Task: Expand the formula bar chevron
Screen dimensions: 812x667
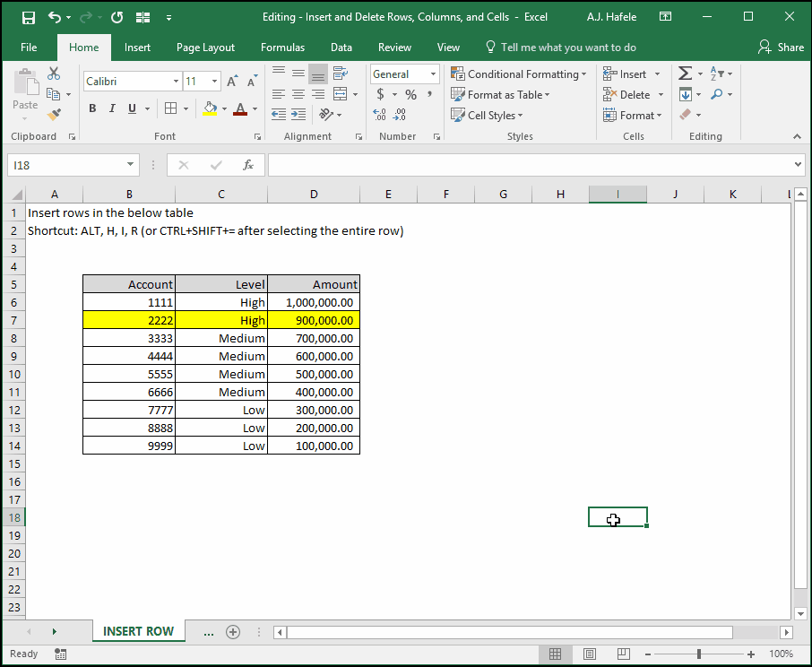Action: coord(798,165)
